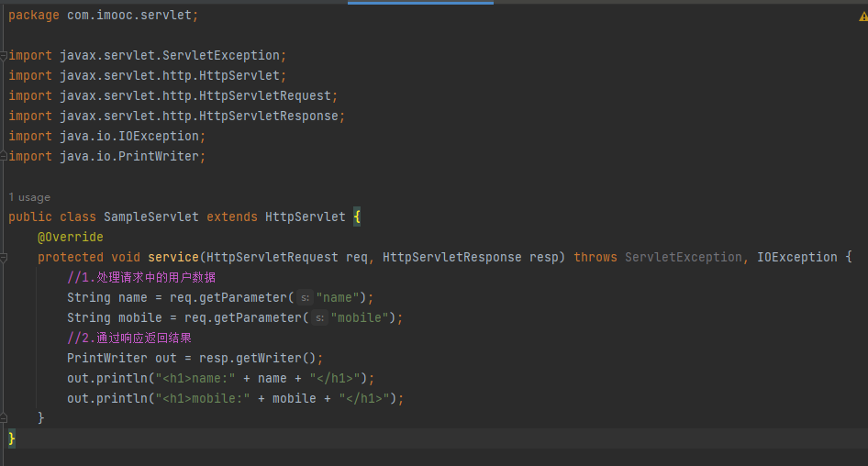Image resolution: width=868 pixels, height=466 pixels.
Task: Click the fold end marker at method closing brace
Action: pyautogui.click(x=4, y=418)
